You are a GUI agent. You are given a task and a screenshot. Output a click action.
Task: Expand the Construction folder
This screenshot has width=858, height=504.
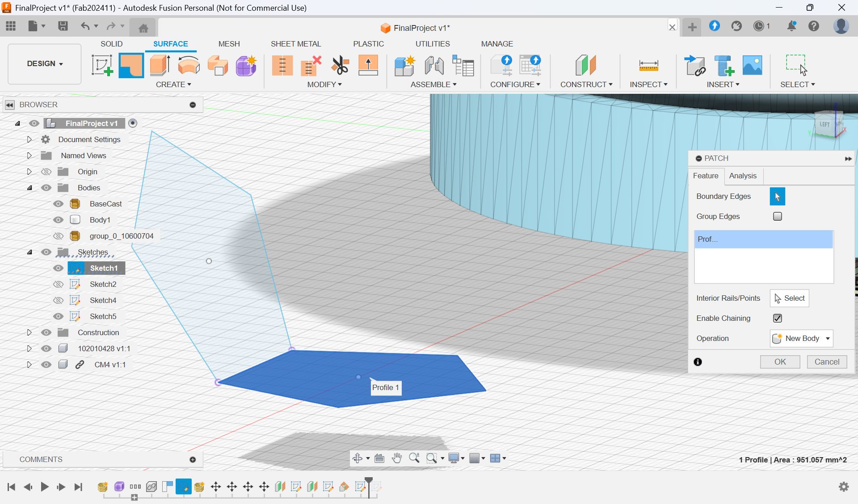tap(29, 332)
